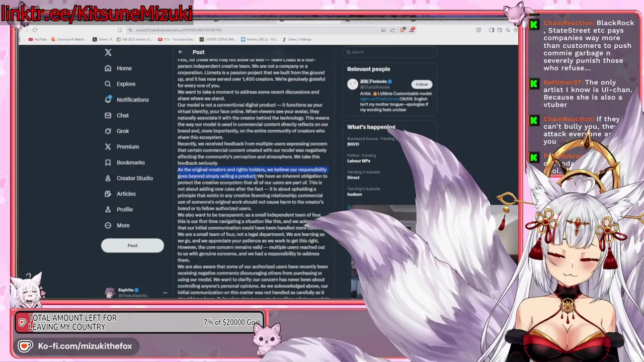Click the Premium X icon
Viewport: 644px width, 362px height.
[108, 147]
